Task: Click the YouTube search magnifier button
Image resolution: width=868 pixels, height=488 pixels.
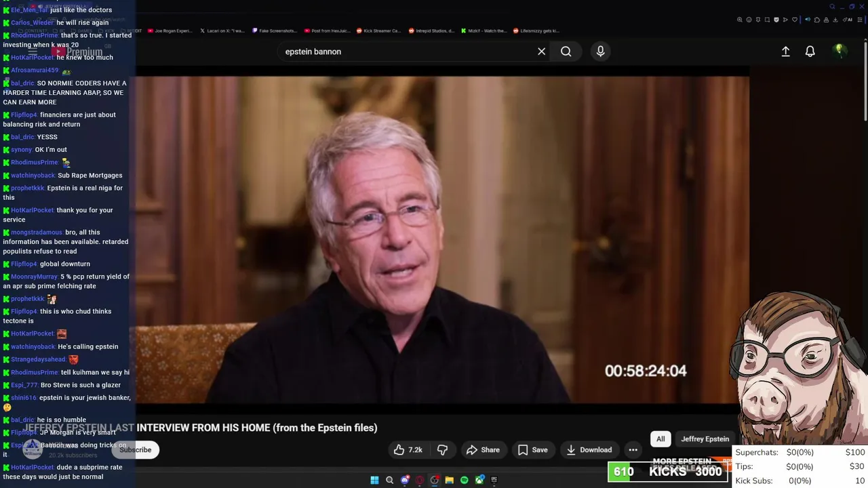Action: 566,52
